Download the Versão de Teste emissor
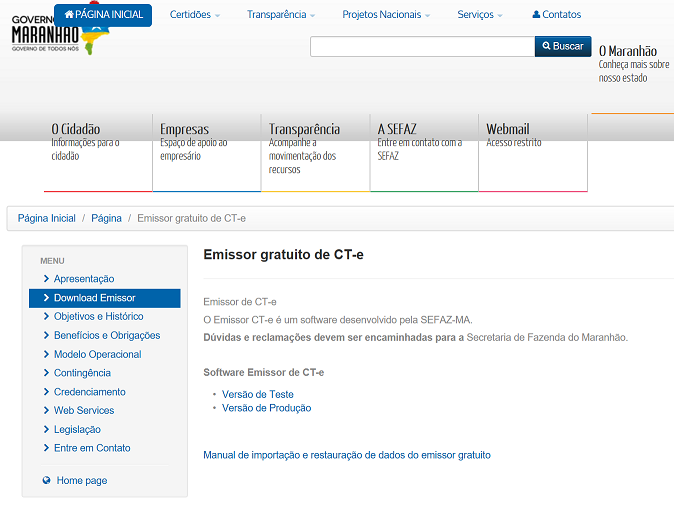This screenshot has height=509, width=674. click(257, 394)
